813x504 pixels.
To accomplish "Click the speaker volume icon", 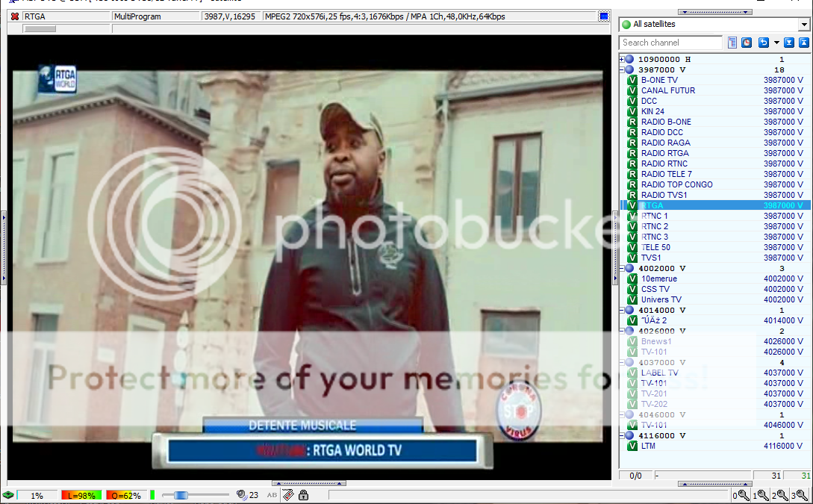I will pos(241,495).
